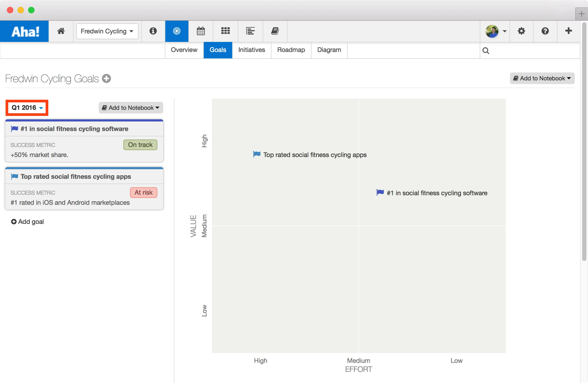The width and height of the screenshot is (588, 383).
Task: Switch to the Initiatives tab
Action: (x=252, y=50)
